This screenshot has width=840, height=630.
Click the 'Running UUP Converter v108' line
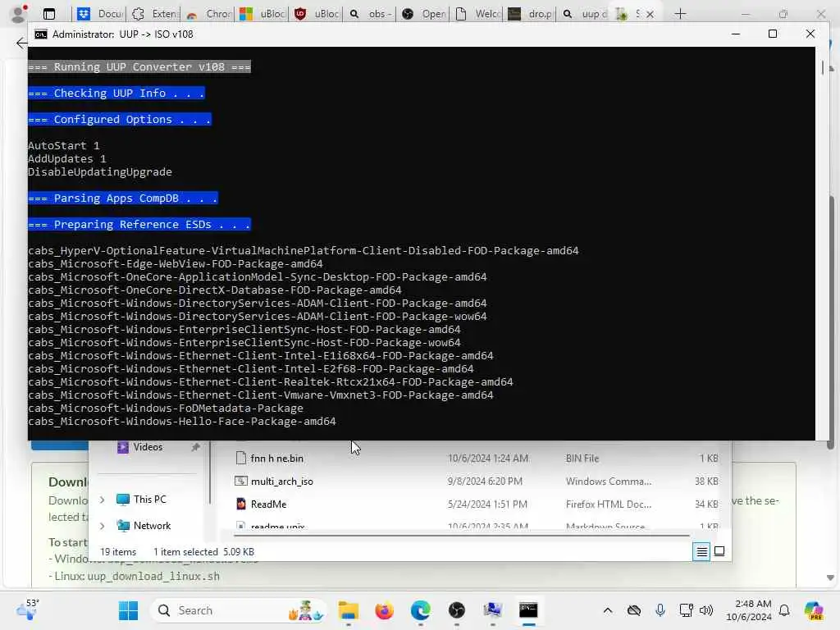pos(139,67)
